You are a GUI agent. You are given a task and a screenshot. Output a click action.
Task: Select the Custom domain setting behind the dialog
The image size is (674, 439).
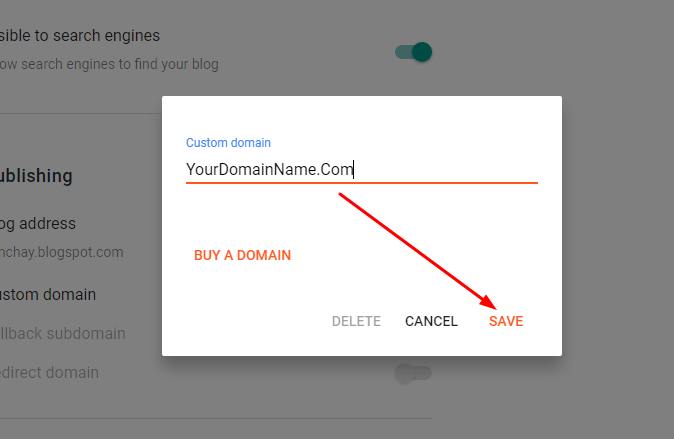coord(48,294)
